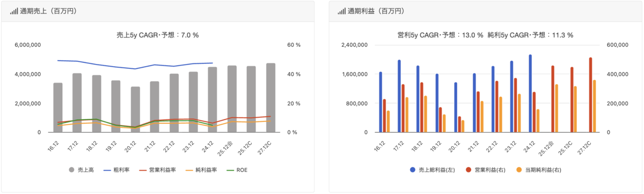
Task: Click the gray 売上高 bar for 25.12C
Action: pyautogui.click(x=251, y=99)
